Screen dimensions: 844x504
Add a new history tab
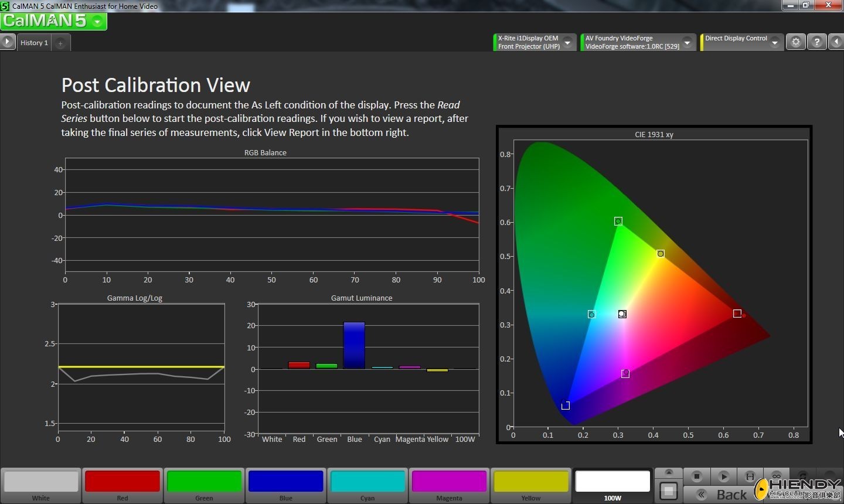pyautogui.click(x=60, y=43)
